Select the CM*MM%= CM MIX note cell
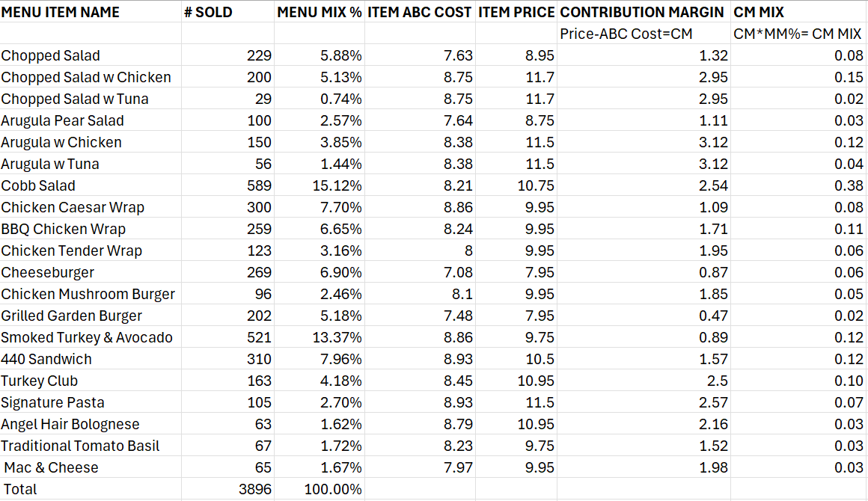Image resolution: width=868 pixels, height=501 pixels. (x=797, y=34)
